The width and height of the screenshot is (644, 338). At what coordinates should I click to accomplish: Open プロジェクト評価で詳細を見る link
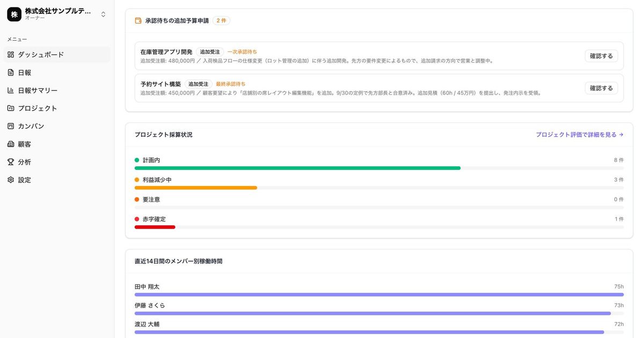pos(580,135)
